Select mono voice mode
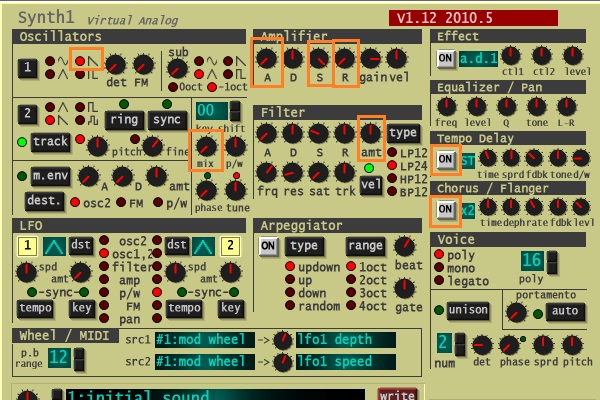 [440, 268]
